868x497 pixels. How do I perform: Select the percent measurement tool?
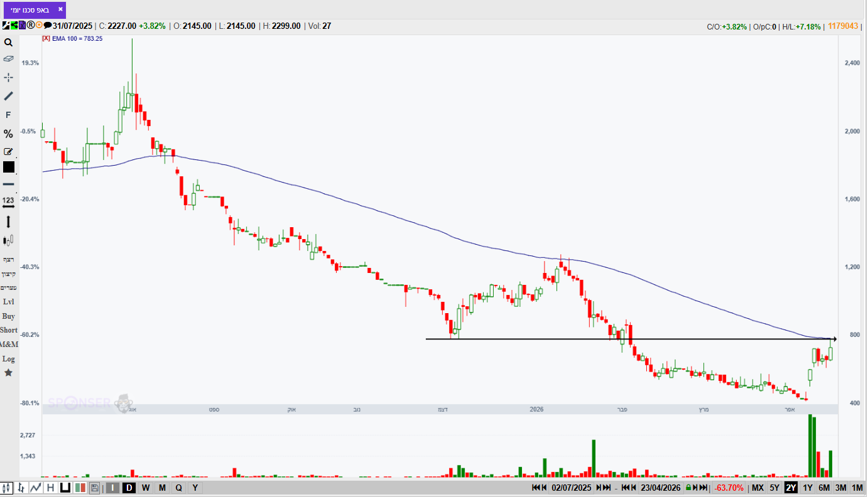click(x=8, y=134)
